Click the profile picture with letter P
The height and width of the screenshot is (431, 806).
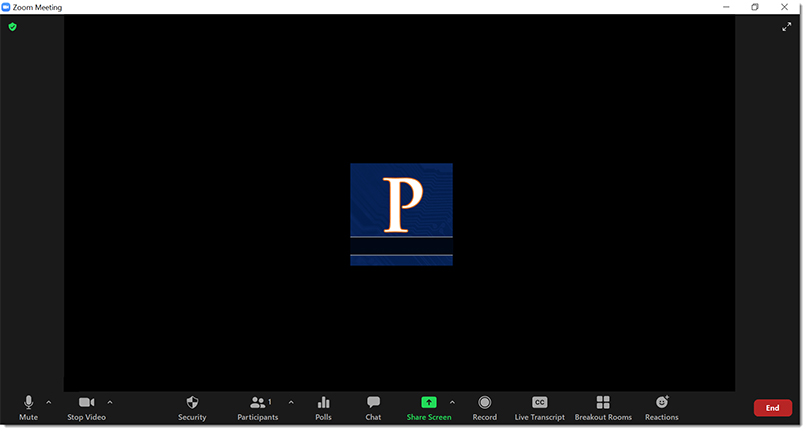tap(401, 214)
